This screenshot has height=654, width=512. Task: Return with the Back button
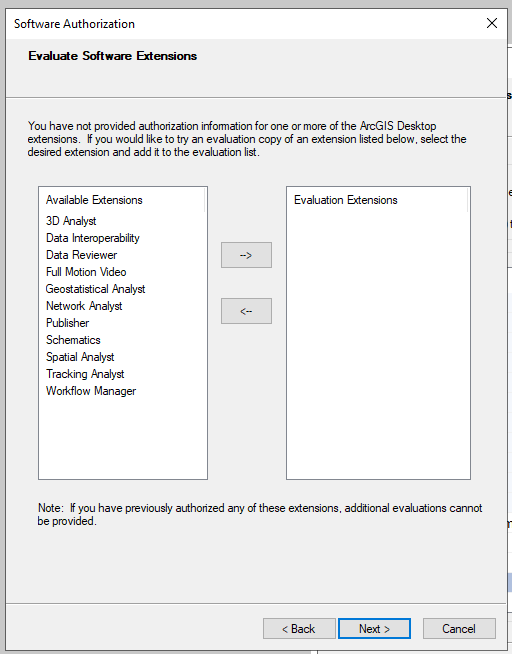tap(299, 629)
